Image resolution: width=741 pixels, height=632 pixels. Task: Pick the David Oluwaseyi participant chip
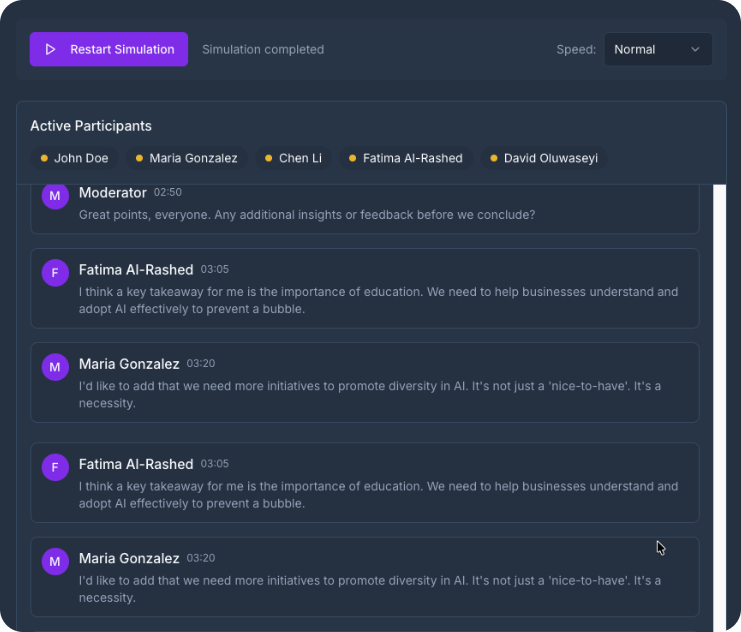544,158
